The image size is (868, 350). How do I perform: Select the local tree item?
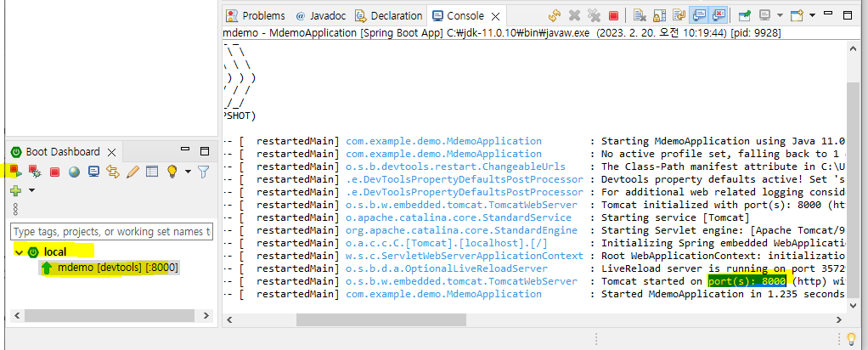click(x=55, y=252)
